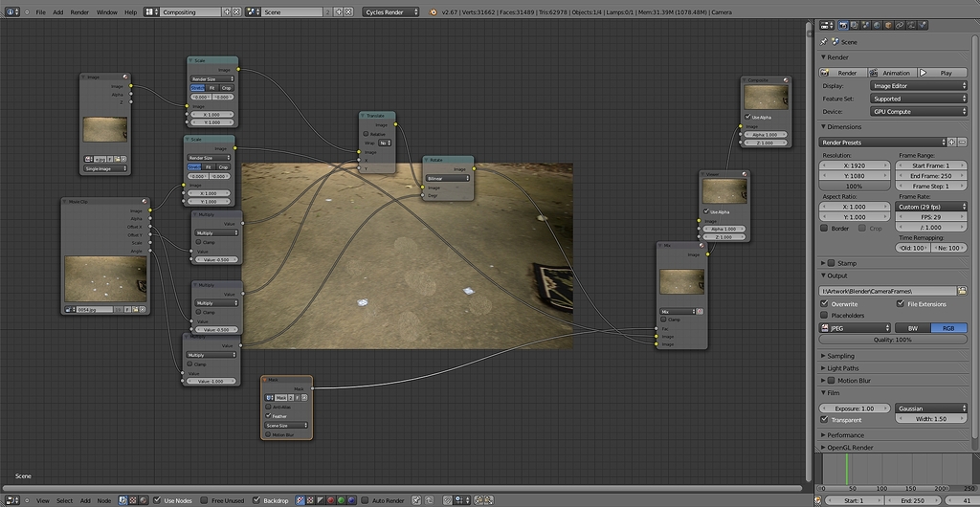This screenshot has height=507, width=980.
Task: Toggle the Transparent film checkbox
Action: coord(824,420)
